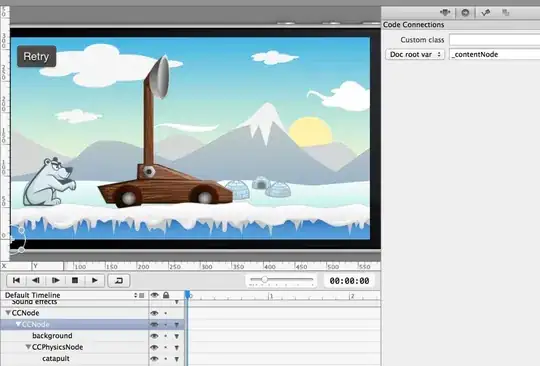Open the Templates inspector tab icon

(x=506, y=13)
